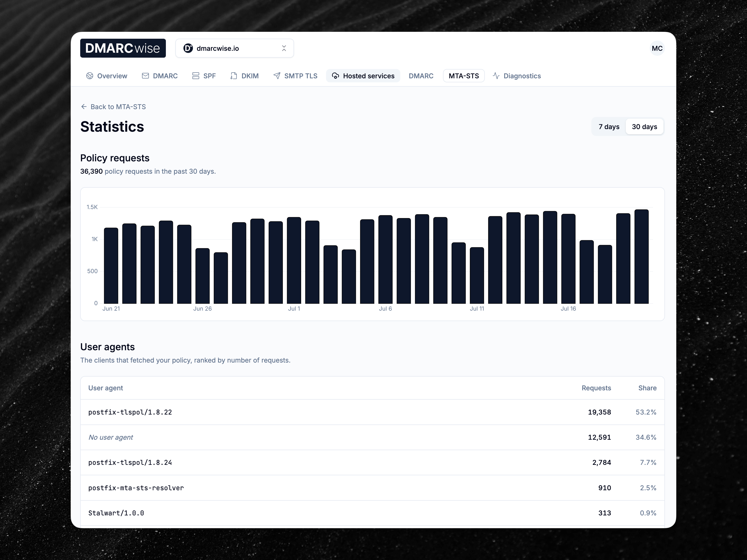Click the Overview globe icon
747x560 pixels.
(89, 76)
